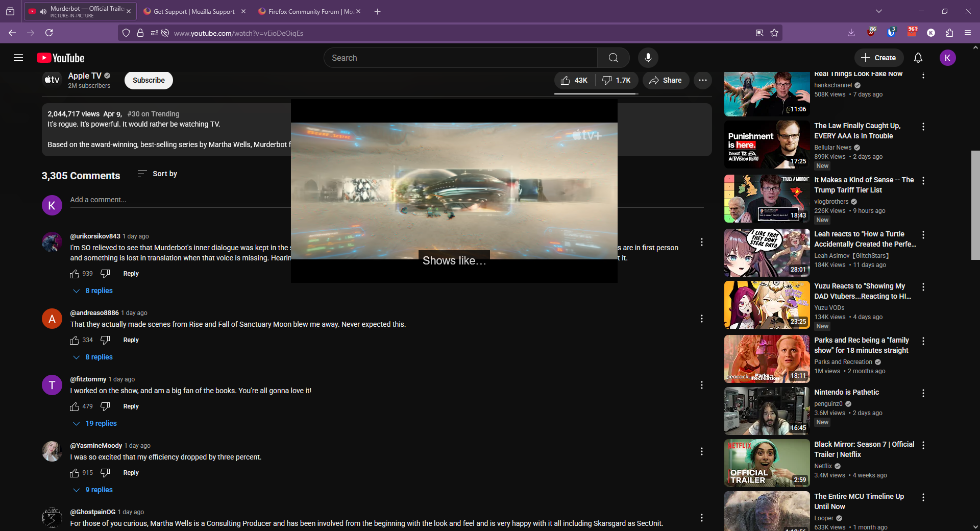The image size is (980, 531).
Task: Open options for 'The Law Finally Caught Up' video
Action: point(923,127)
